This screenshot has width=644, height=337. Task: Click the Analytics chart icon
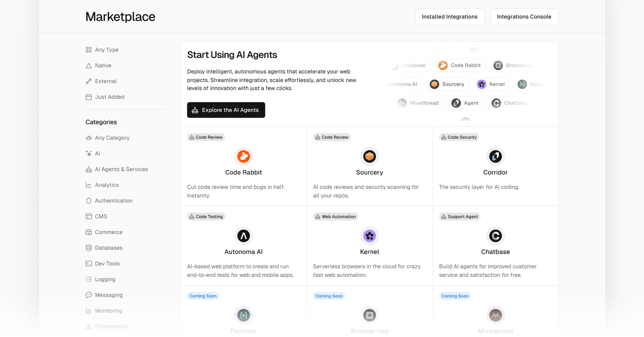(x=89, y=185)
